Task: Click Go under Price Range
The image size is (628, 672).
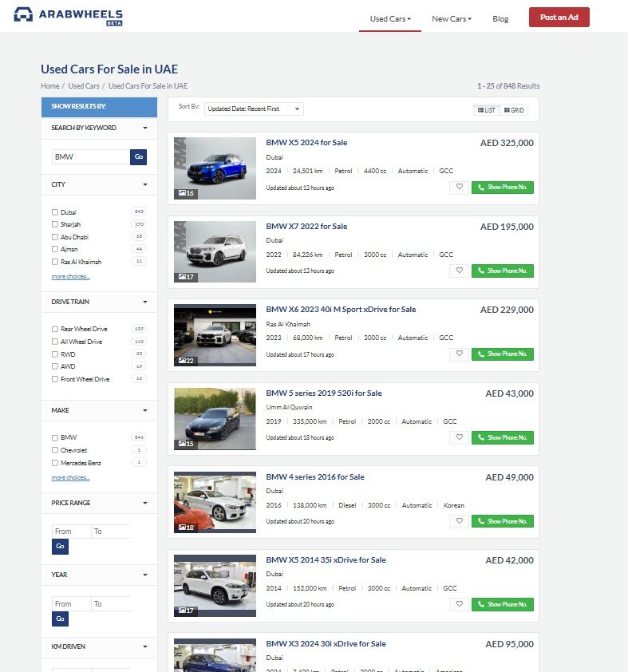Action: 60,547
